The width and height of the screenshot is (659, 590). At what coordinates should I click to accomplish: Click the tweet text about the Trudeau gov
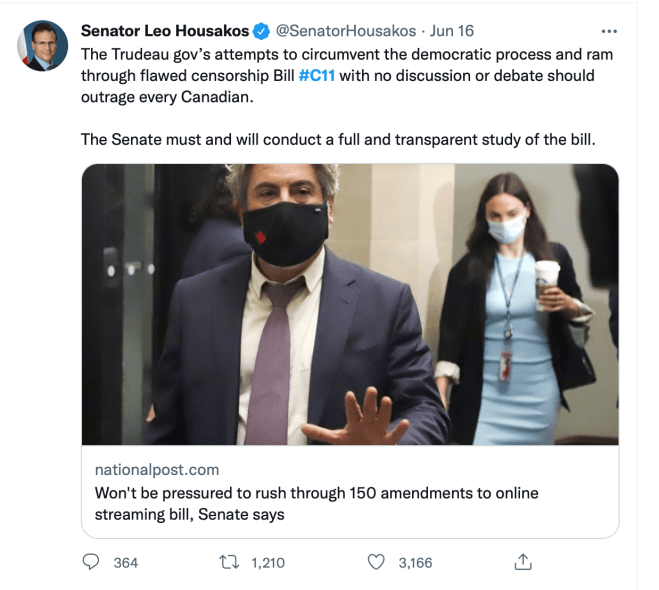tap(347, 76)
